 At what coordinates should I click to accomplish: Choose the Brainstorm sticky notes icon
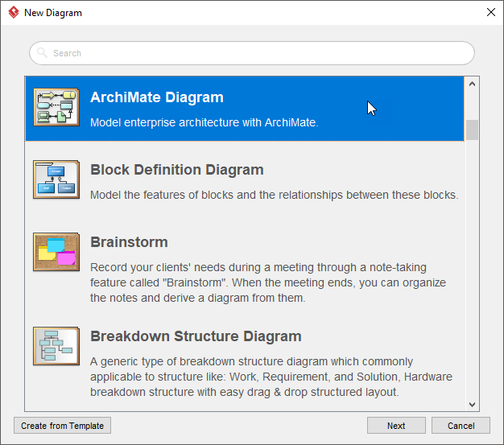coord(56,251)
